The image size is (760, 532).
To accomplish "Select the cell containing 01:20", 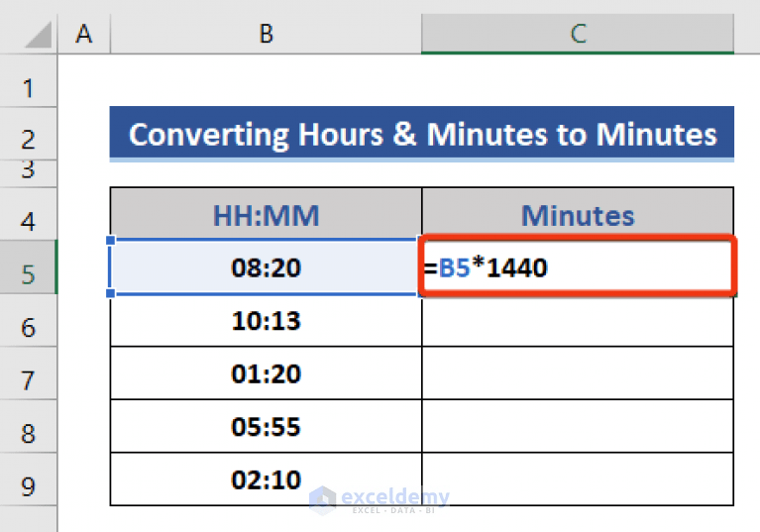I will click(267, 373).
